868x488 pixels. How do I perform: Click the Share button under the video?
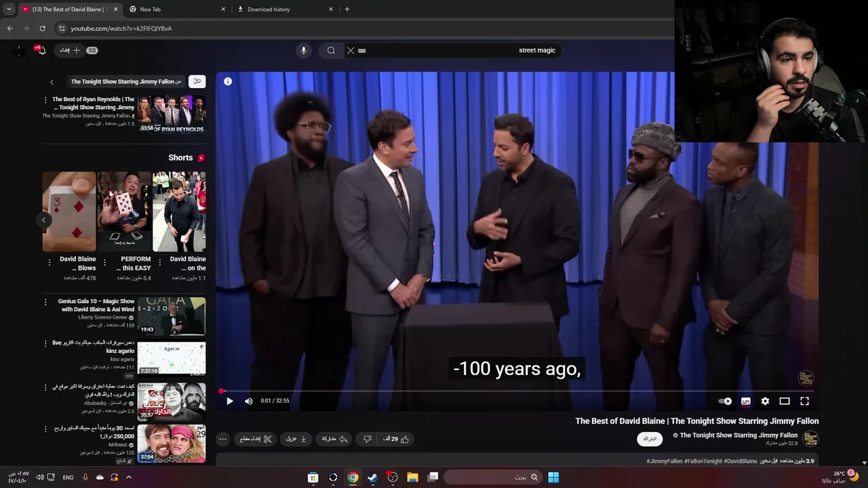[335, 439]
